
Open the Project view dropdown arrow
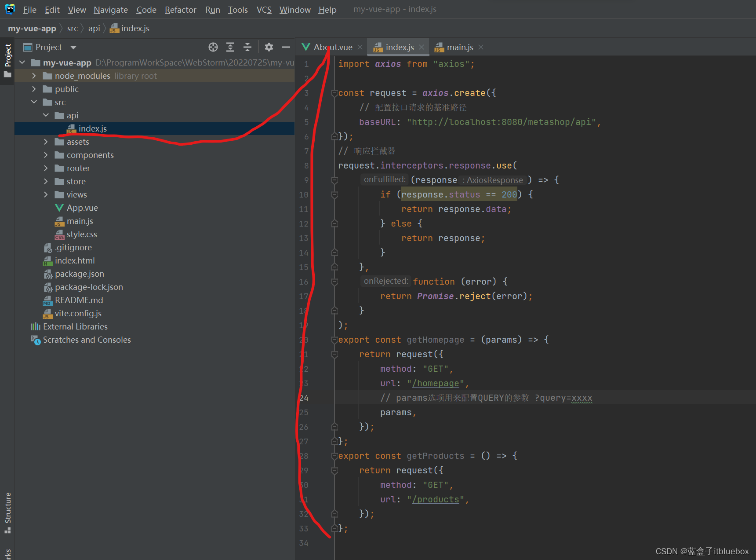(73, 48)
